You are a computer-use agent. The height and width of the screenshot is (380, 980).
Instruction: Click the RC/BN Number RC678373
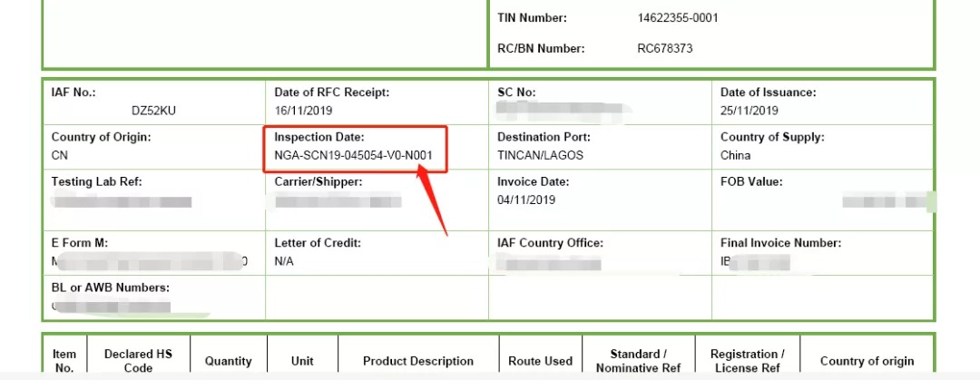point(665,48)
